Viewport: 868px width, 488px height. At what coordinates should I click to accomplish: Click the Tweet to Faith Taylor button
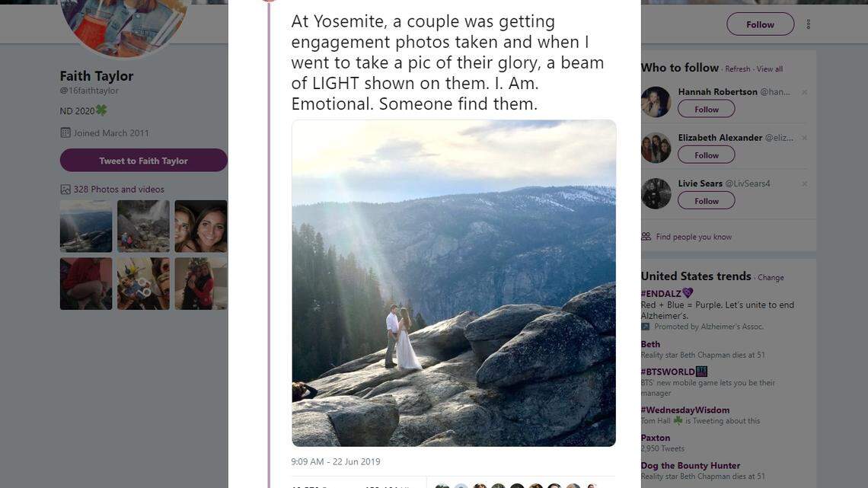pyautogui.click(x=143, y=161)
